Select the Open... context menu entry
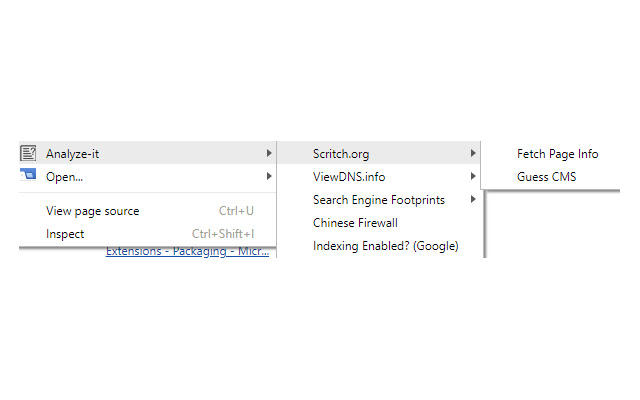 click(148, 176)
